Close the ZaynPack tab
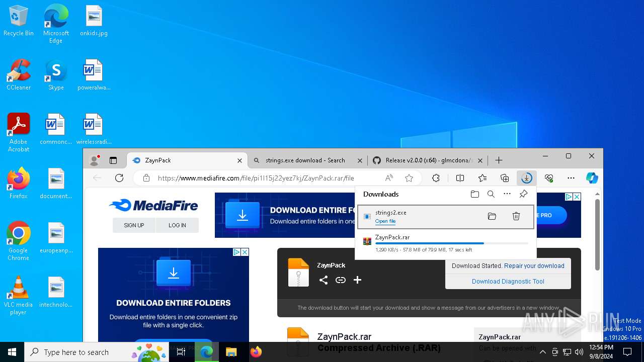 (x=239, y=160)
